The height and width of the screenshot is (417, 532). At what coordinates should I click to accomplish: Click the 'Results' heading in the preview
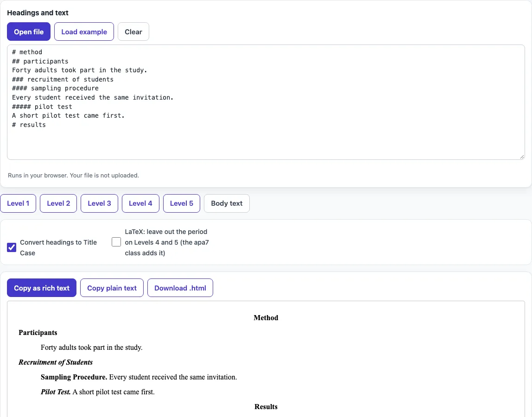coord(266,406)
